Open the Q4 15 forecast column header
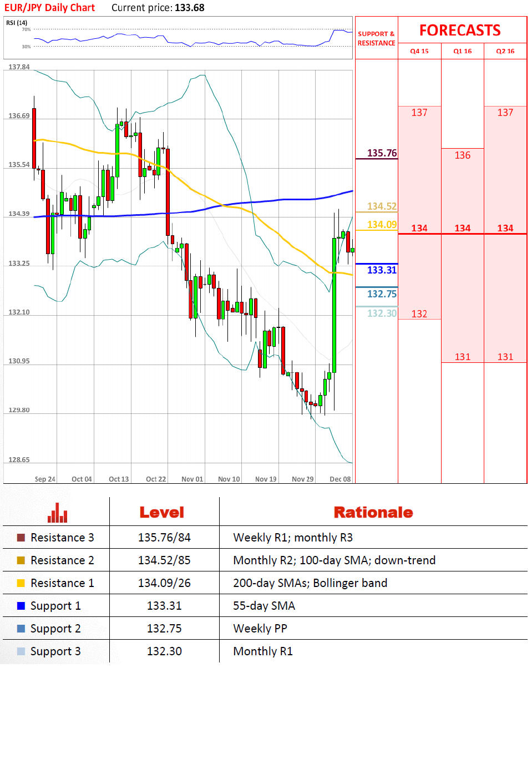The height and width of the screenshot is (759, 532). (419, 51)
